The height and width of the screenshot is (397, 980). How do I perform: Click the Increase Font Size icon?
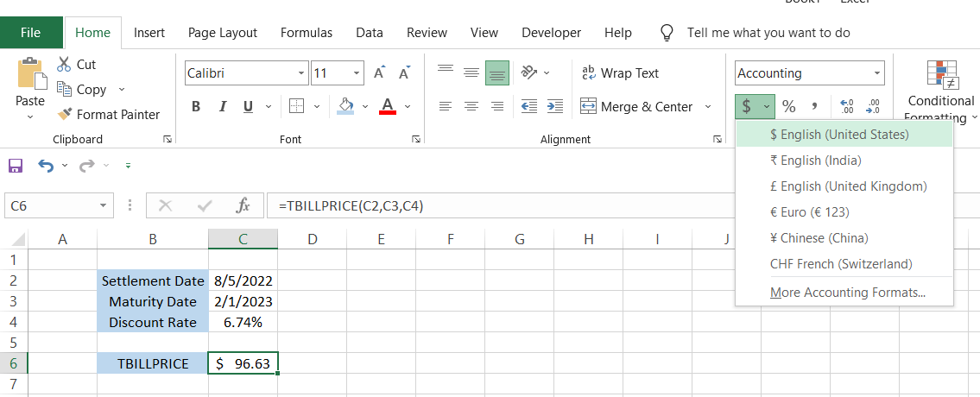[380, 73]
